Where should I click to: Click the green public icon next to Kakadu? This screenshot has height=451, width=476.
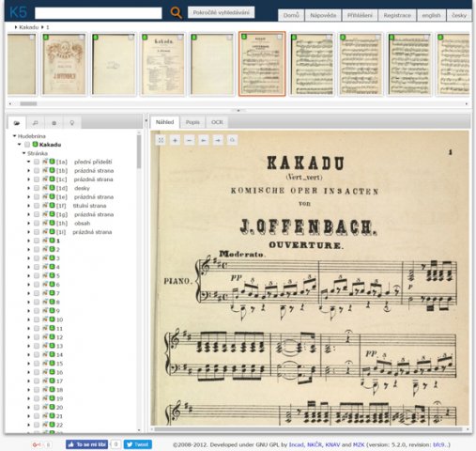click(x=35, y=145)
